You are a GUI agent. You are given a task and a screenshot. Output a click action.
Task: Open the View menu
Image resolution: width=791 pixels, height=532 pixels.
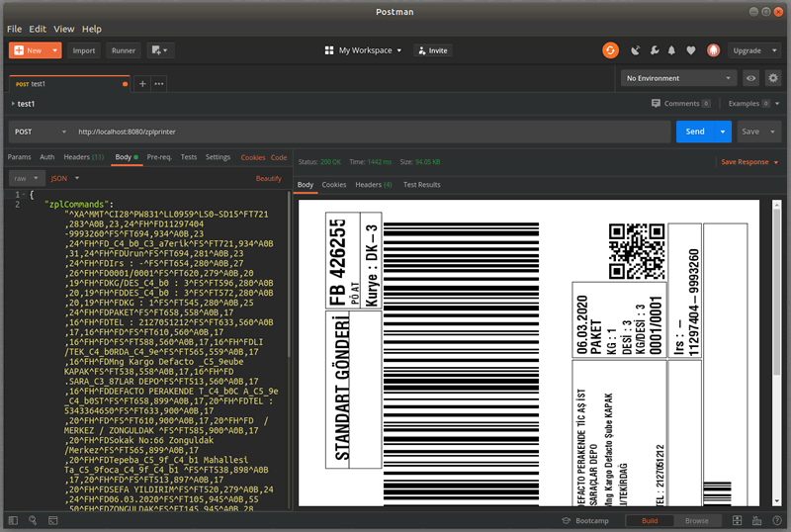coord(64,29)
